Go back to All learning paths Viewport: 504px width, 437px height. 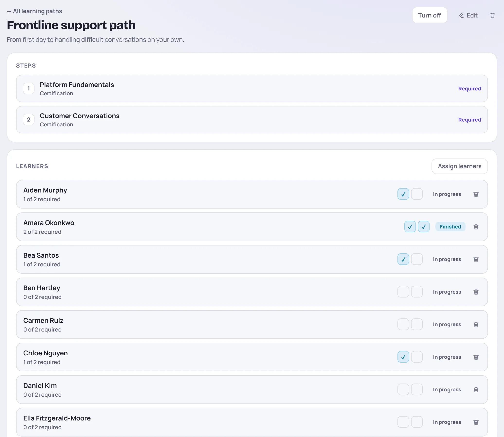[x=34, y=11]
